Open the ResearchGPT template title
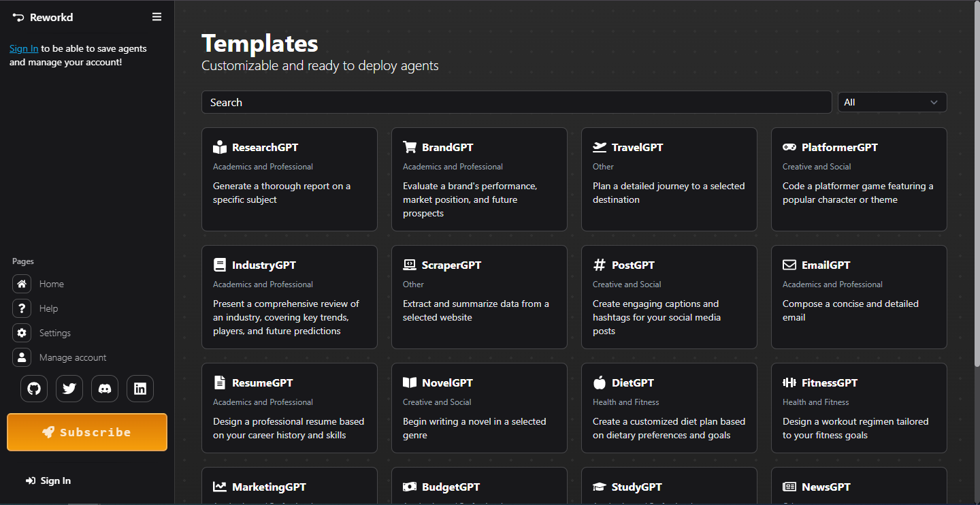This screenshot has width=980, height=505. point(265,147)
